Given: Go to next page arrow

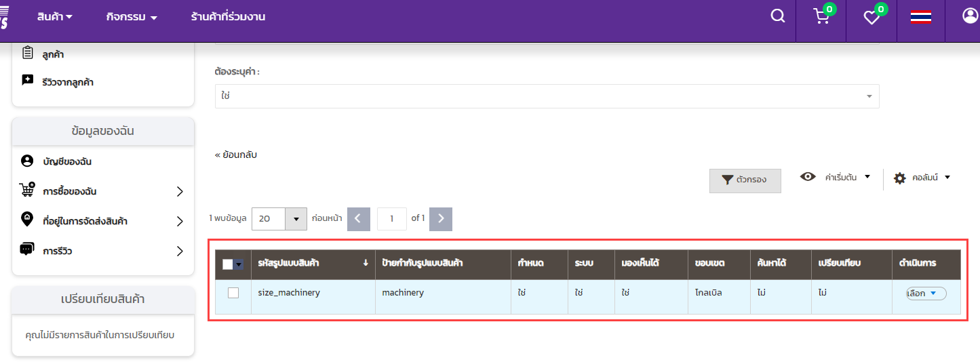Looking at the screenshot, I should click(441, 219).
